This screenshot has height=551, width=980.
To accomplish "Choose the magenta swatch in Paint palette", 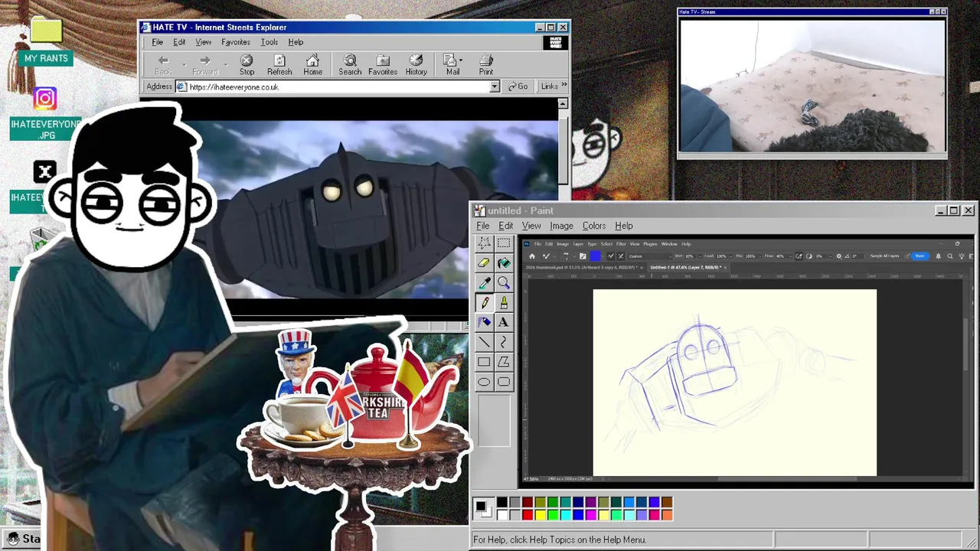I will (x=591, y=515).
